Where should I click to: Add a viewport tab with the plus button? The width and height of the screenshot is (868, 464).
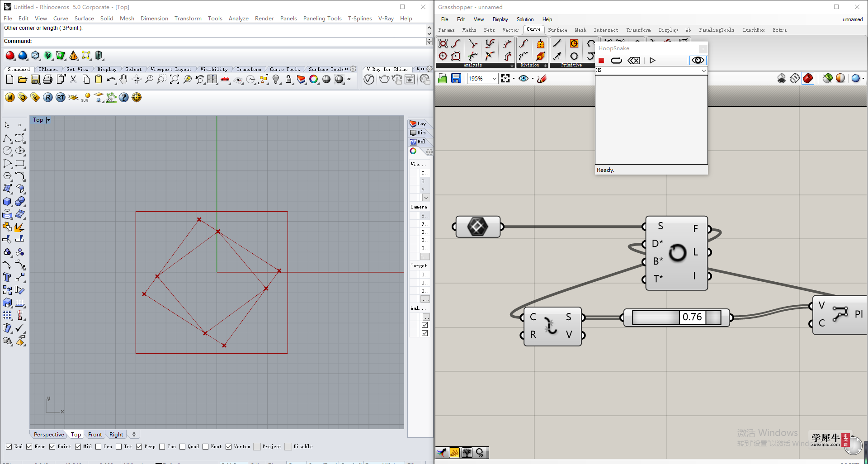click(x=134, y=435)
